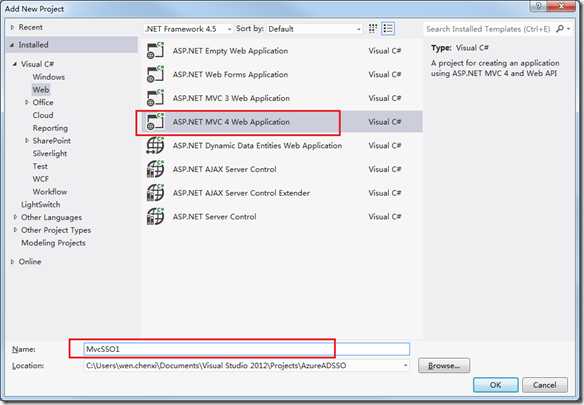
Task: Close the Add New Project dialog
Action: click(x=561, y=6)
